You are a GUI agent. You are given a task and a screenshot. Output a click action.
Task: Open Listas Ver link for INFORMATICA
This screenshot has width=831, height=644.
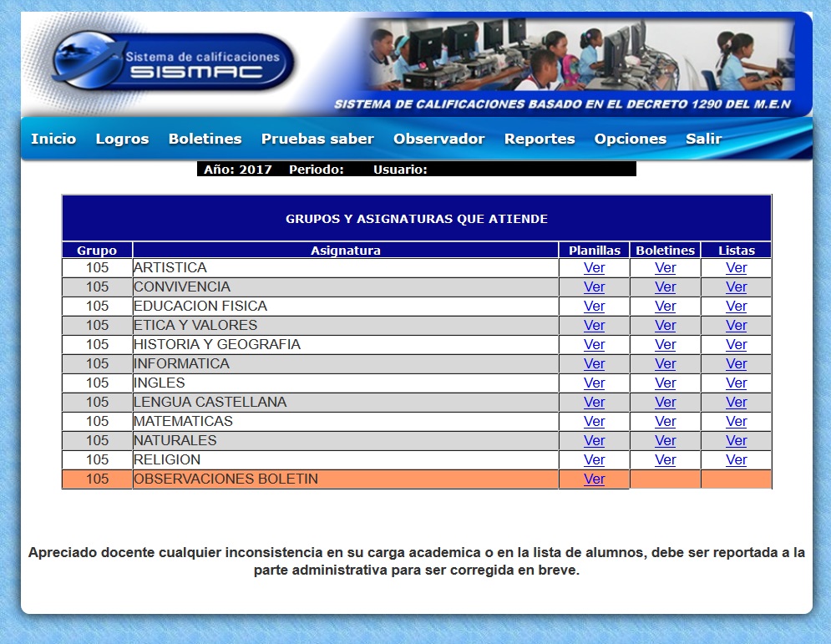click(736, 363)
